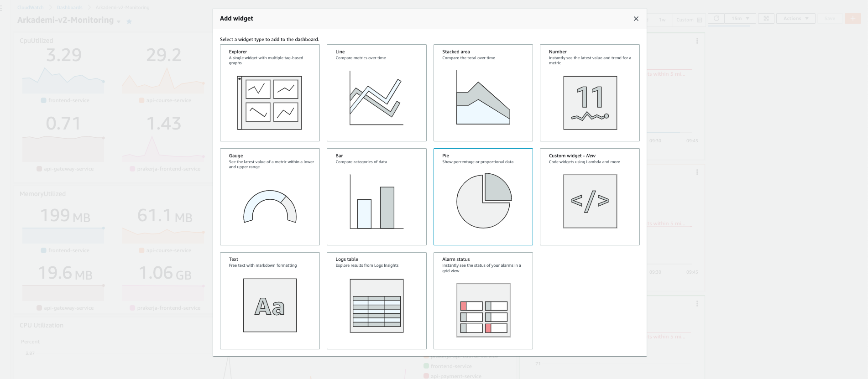The image size is (868, 379).
Task: Open the Dashboards breadcrumb link
Action: (x=69, y=8)
